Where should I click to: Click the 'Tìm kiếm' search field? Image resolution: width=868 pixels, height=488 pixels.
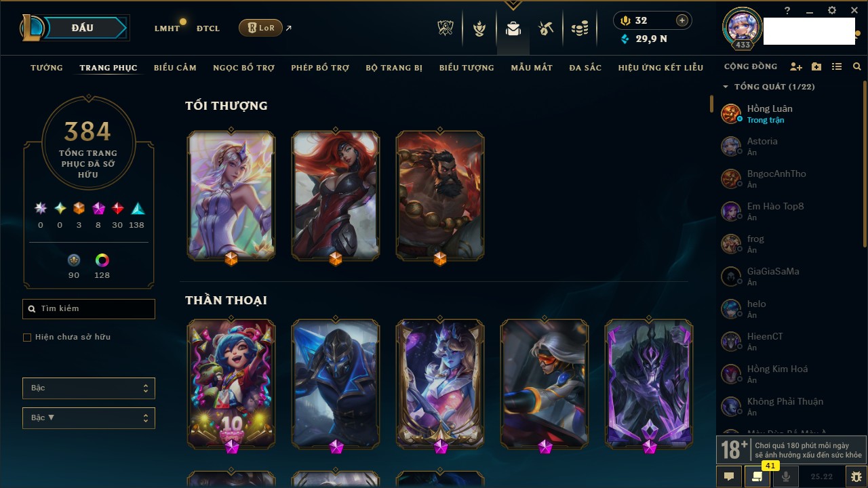(89, 309)
